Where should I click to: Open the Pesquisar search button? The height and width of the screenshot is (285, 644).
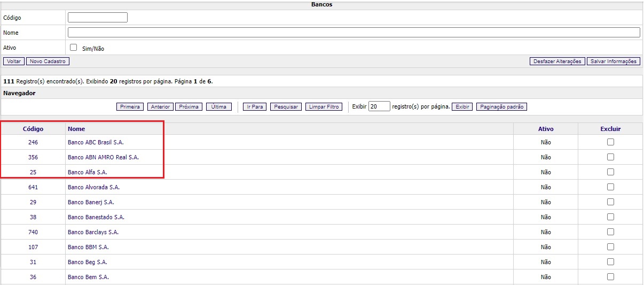click(x=286, y=107)
